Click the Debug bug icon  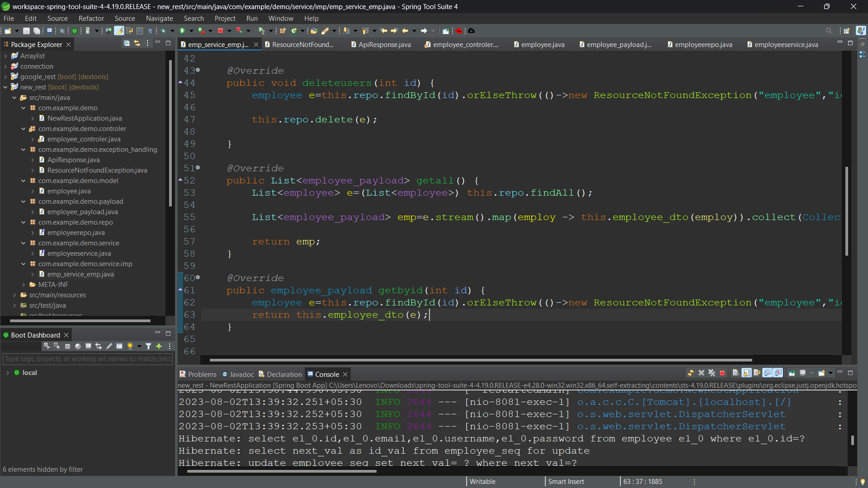163,31
